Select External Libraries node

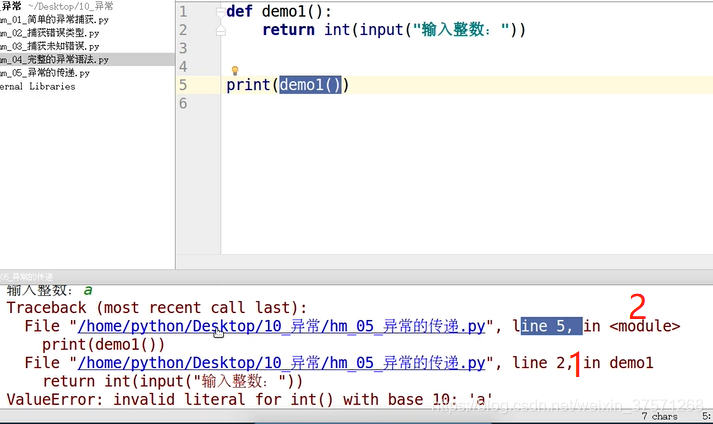click(x=37, y=86)
